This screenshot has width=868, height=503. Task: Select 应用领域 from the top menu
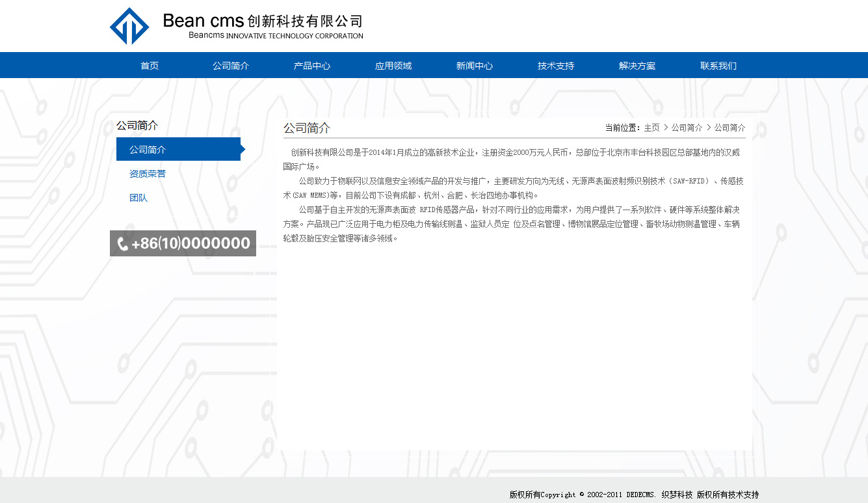tap(393, 66)
